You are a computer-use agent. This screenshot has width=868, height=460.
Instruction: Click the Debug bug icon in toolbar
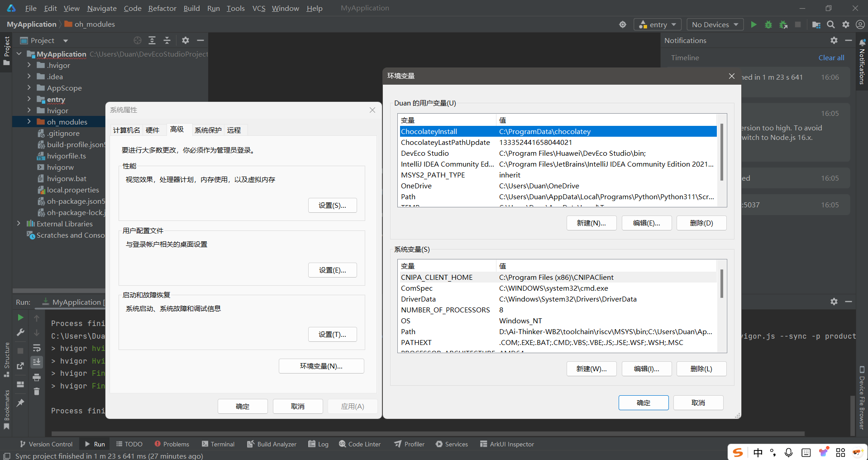tap(768, 24)
